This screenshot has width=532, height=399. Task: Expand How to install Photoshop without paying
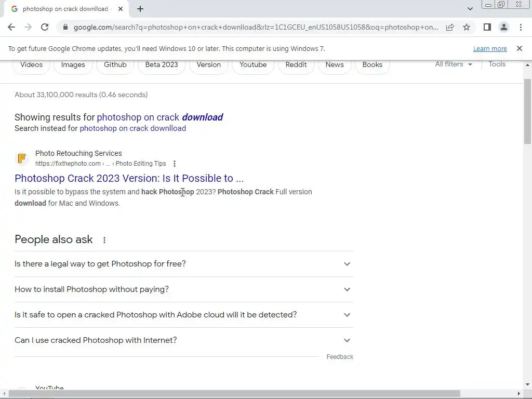(184, 289)
